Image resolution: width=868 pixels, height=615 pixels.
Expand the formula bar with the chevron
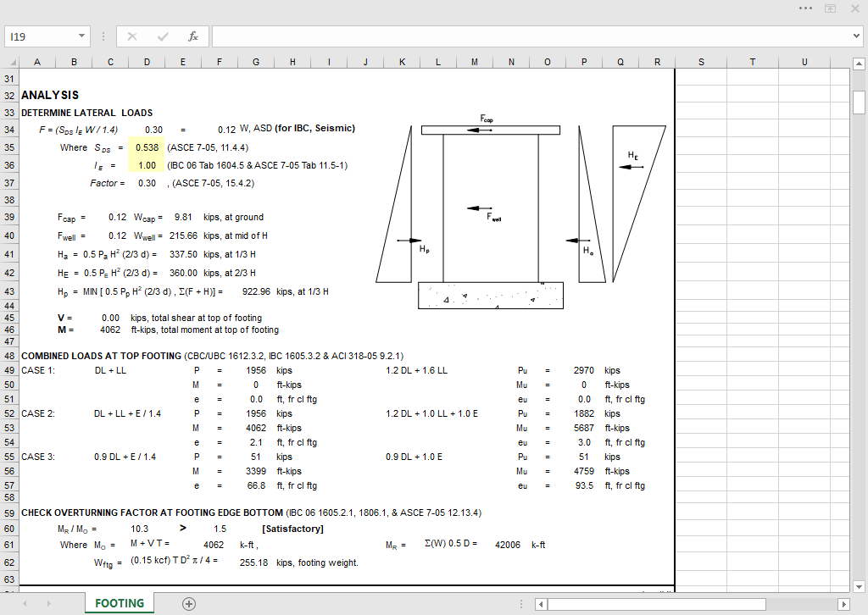tap(856, 36)
